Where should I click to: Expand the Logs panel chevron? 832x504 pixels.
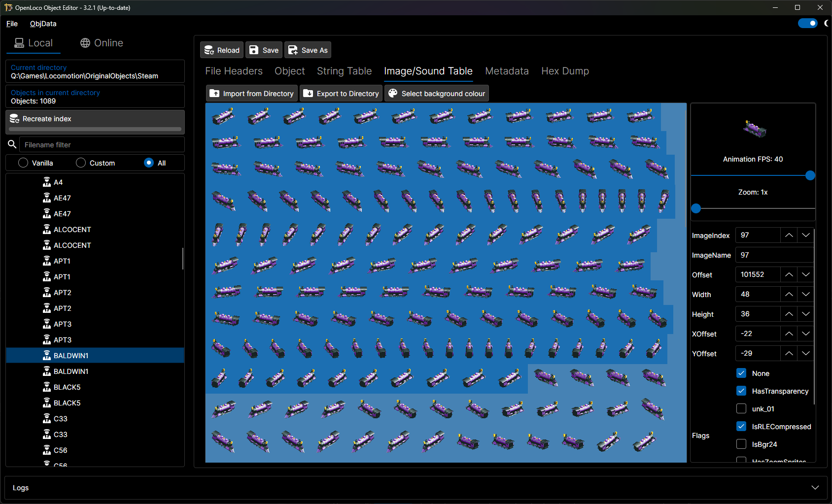[815, 487]
